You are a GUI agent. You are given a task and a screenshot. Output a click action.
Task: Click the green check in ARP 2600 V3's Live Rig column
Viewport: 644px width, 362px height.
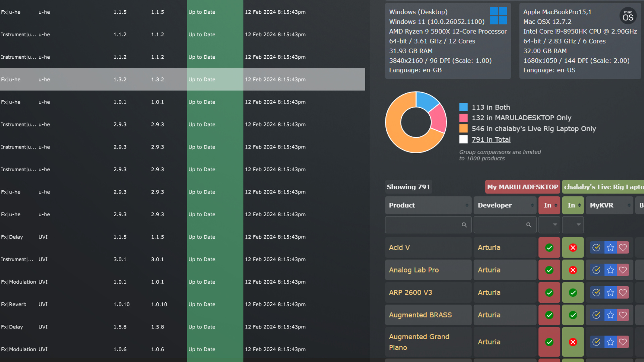tap(573, 293)
